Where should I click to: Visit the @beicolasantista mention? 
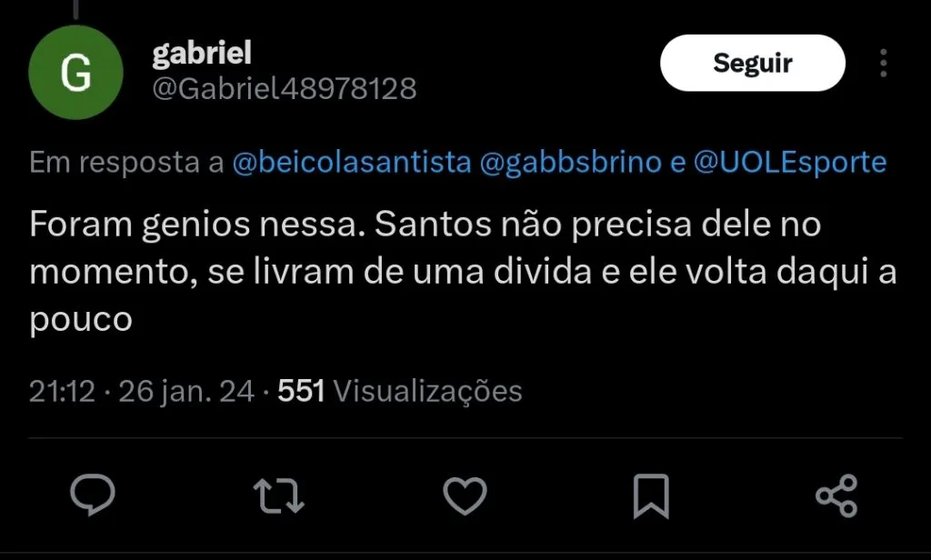[x=352, y=163]
